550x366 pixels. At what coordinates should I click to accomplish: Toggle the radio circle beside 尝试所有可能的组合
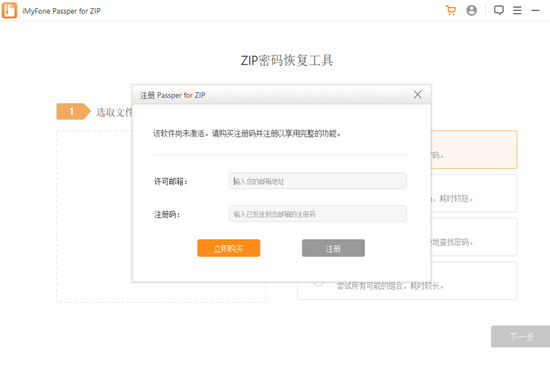point(318,283)
